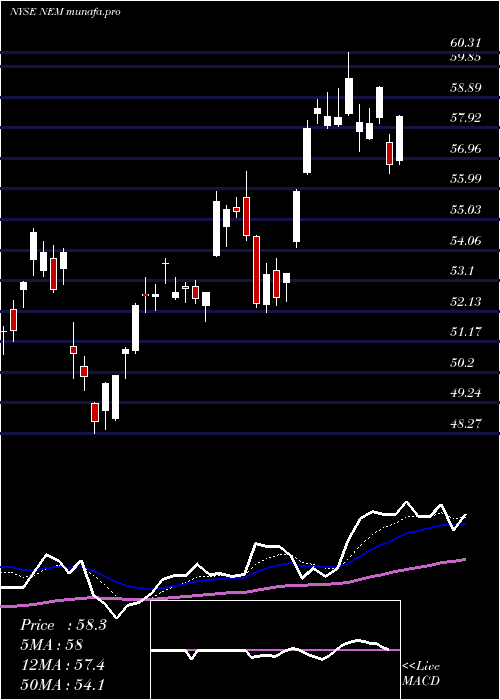Select the 55.99 price level label
The height and width of the screenshot is (700, 500).
point(466,179)
